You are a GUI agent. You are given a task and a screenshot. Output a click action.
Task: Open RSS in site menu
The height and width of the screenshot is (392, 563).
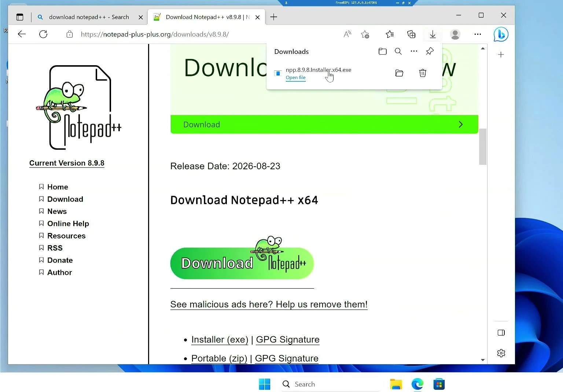pos(55,248)
